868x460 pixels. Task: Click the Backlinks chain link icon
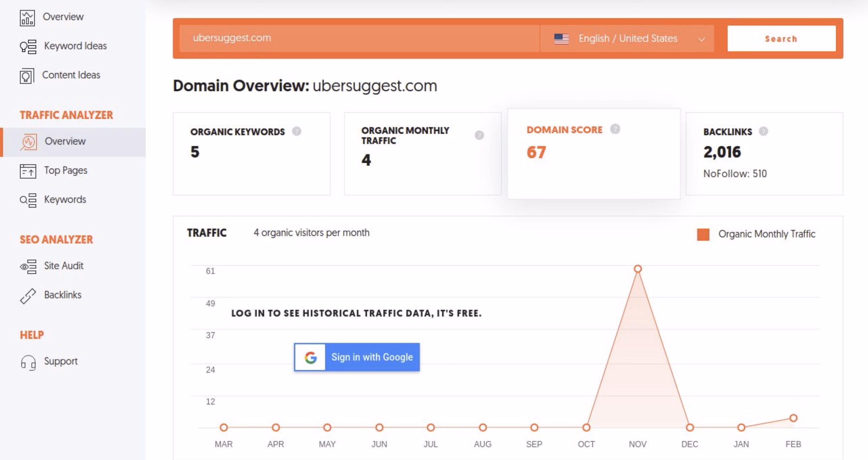(x=28, y=295)
